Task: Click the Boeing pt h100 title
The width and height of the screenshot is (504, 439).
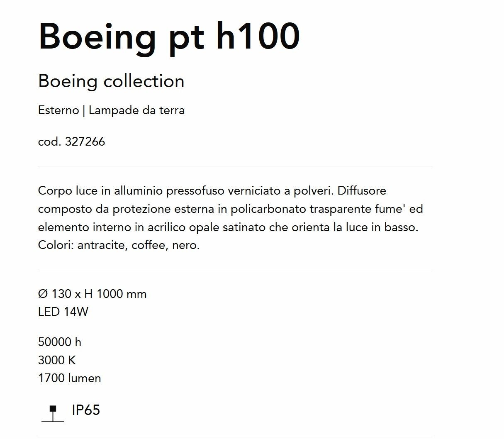Action: click(x=169, y=37)
